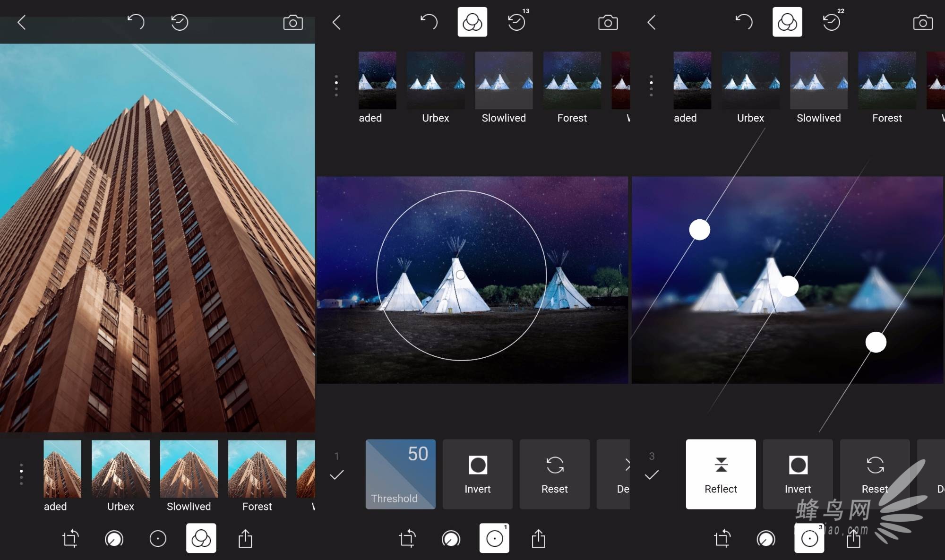This screenshot has height=560, width=945.
Task: Click the checkmark confirm button center
Action: (x=336, y=474)
